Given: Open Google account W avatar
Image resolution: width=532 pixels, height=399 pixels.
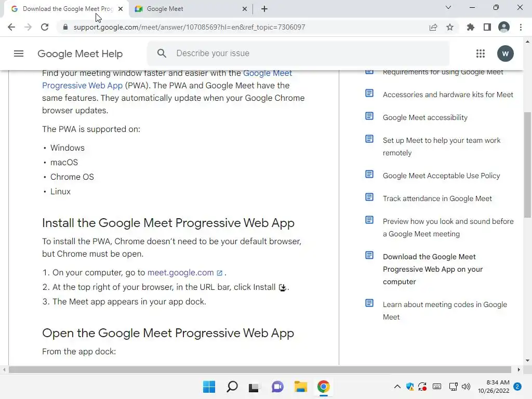Looking at the screenshot, I should pos(505,54).
